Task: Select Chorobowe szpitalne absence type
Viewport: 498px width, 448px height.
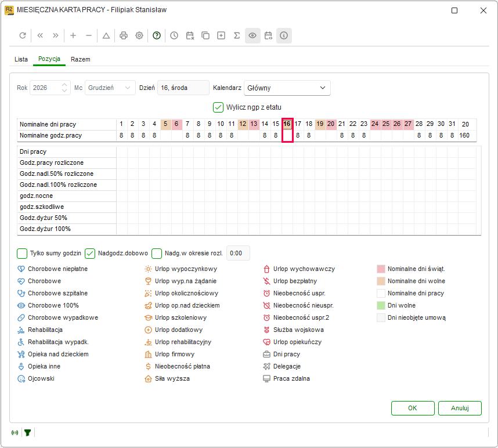Action: [52, 294]
